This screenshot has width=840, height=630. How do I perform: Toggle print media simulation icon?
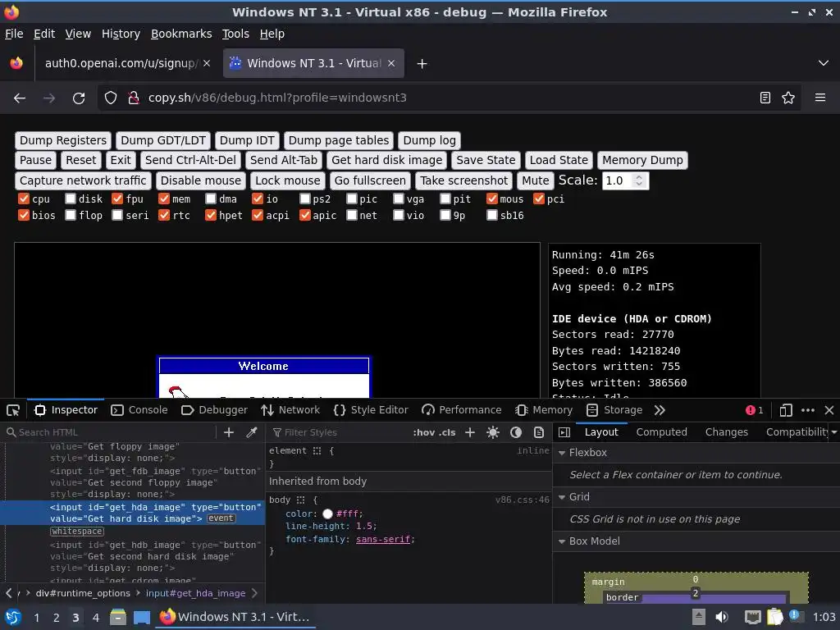(539, 432)
